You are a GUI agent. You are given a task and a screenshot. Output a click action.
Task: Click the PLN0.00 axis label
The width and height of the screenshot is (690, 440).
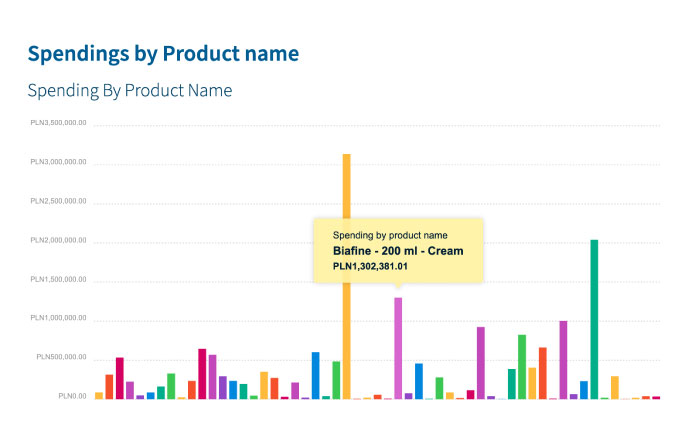pos(71,397)
